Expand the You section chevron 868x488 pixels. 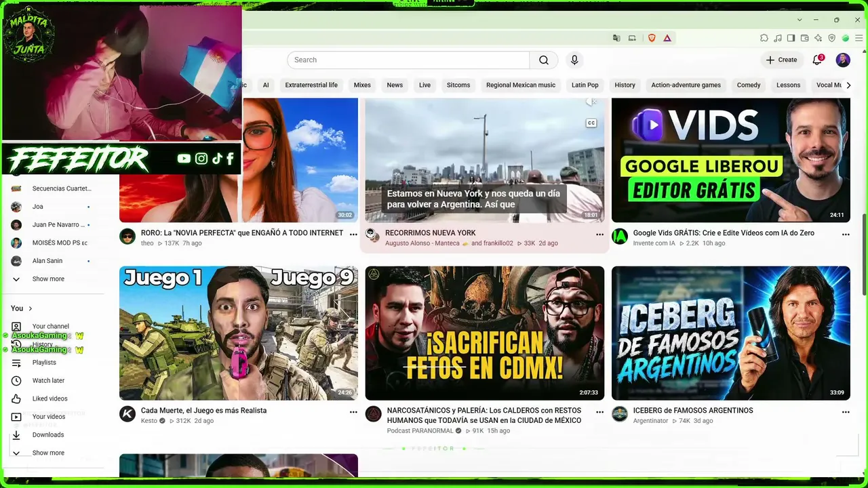point(30,308)
